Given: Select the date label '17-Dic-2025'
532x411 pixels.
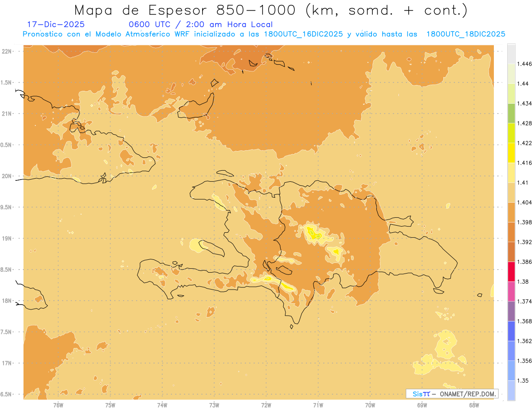Looking at the screenshot, I should tap(56, 24).
